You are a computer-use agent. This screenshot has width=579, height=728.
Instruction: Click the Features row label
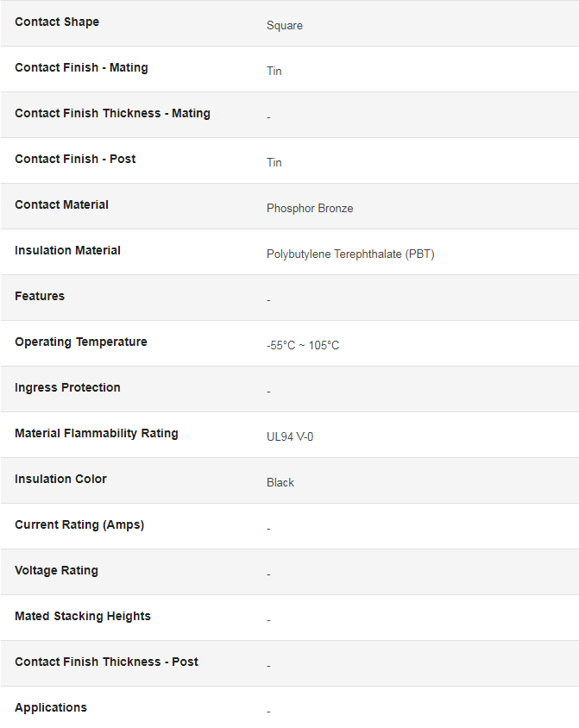40,296
